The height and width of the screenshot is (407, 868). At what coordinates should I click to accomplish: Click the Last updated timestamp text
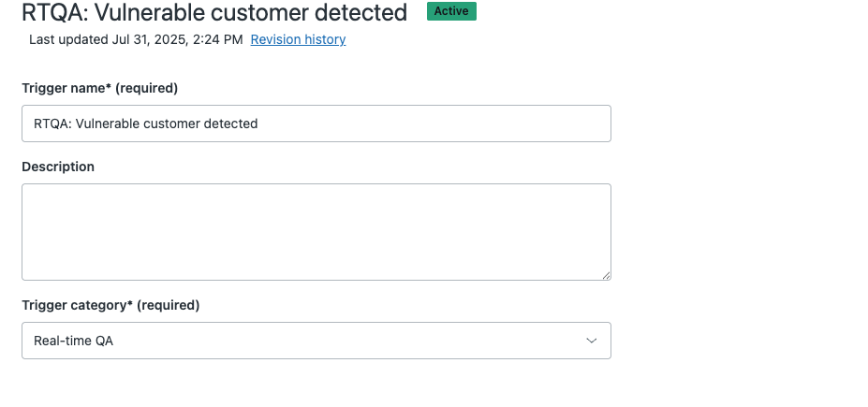tap(136, 39)
